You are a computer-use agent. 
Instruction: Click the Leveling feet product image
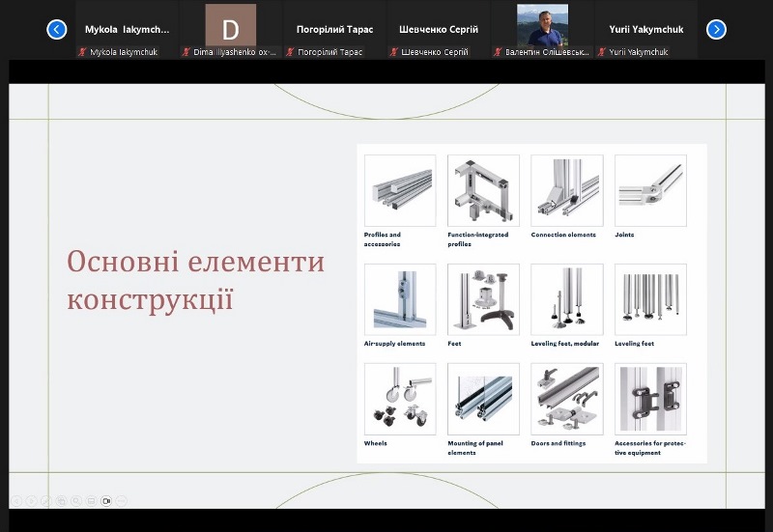[x=650, y=299]
